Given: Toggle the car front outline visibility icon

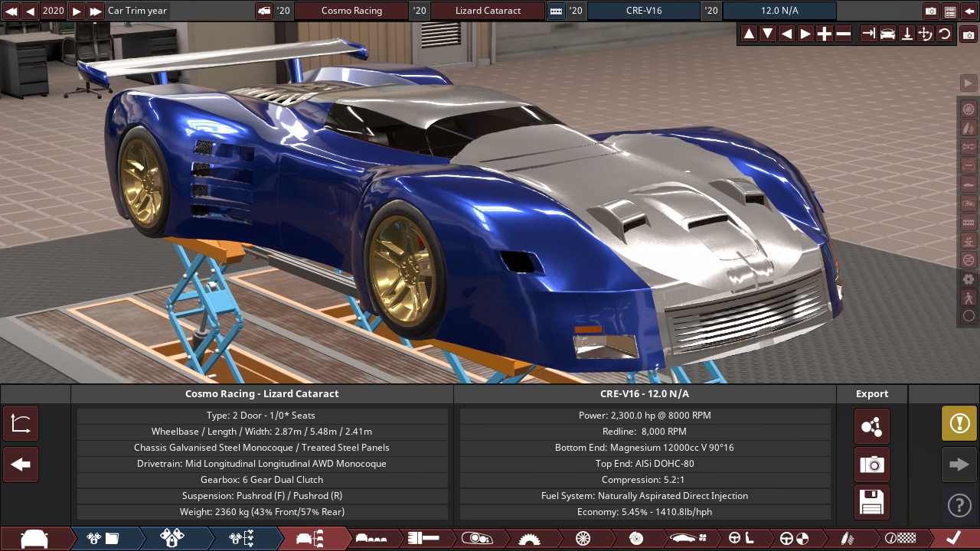Looking at the screenshot, I should (969, 165).
